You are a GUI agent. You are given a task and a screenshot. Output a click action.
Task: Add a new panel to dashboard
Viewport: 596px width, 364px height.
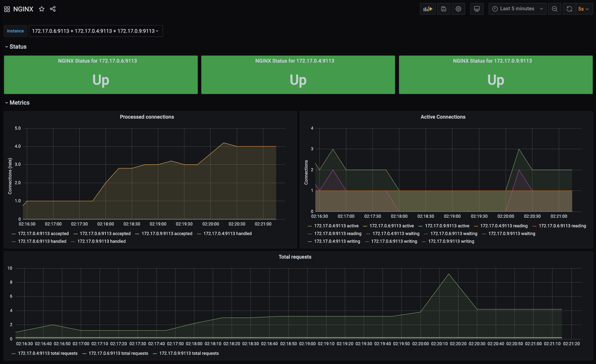pos(428,9)
